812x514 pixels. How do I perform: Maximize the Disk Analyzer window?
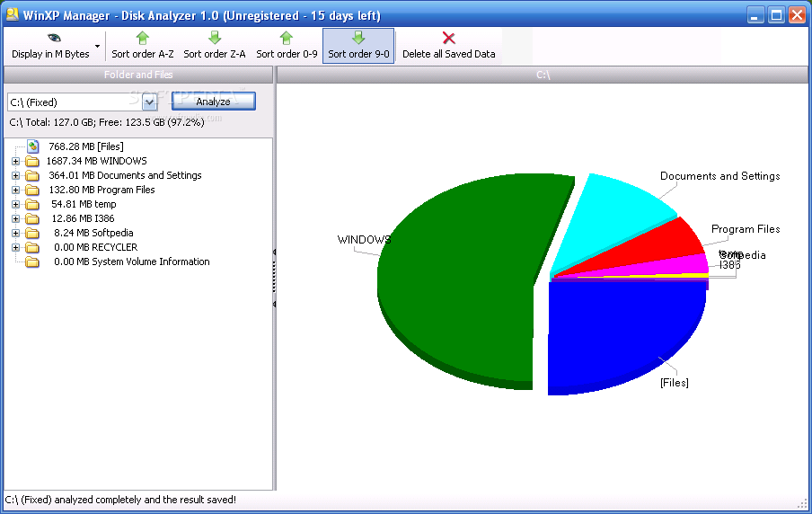(776, 15)
